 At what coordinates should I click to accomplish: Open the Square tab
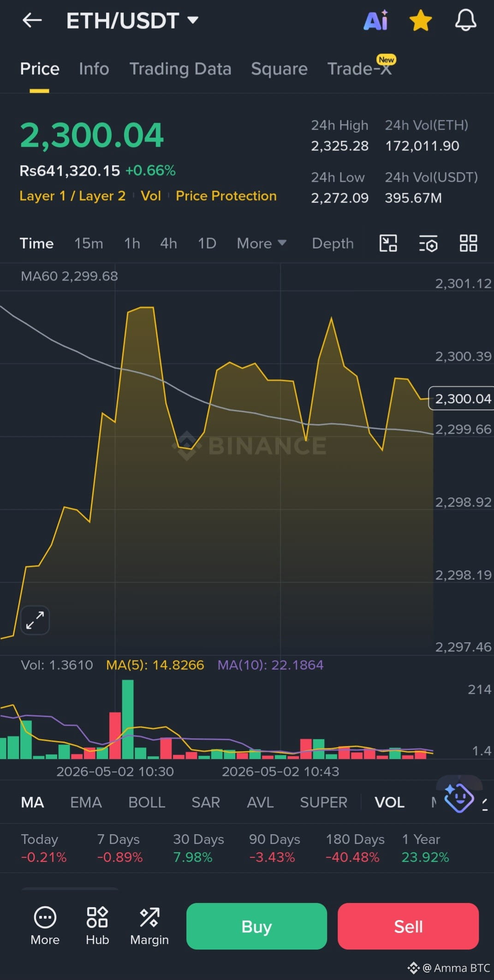pos(279,69)
